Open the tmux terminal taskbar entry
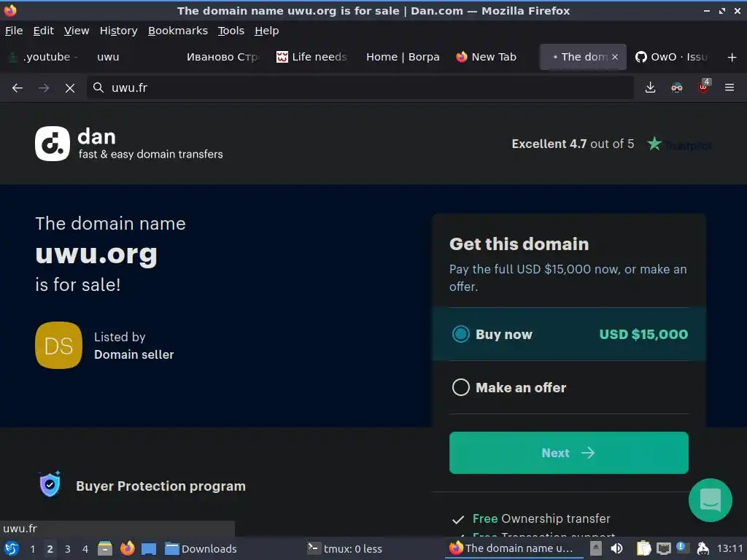The height and width of the screenshot is (560, 747). click(345, 549)
